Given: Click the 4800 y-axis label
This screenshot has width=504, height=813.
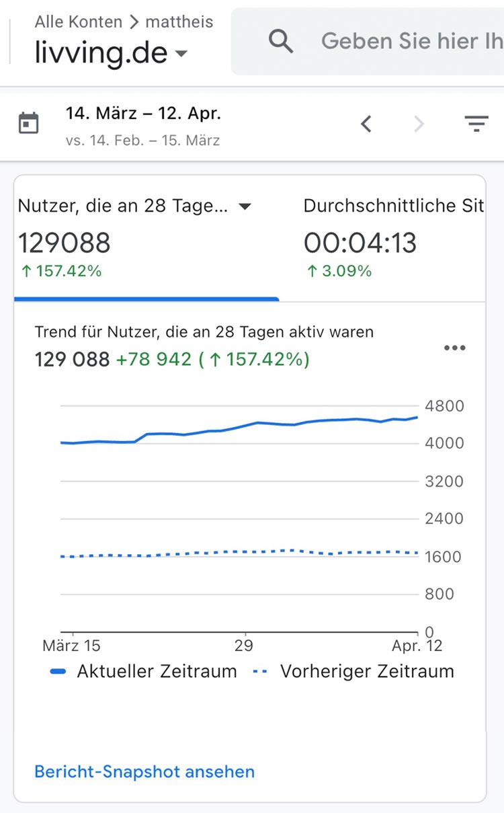Looking at the screenshot, I should (x=444, y=406).
